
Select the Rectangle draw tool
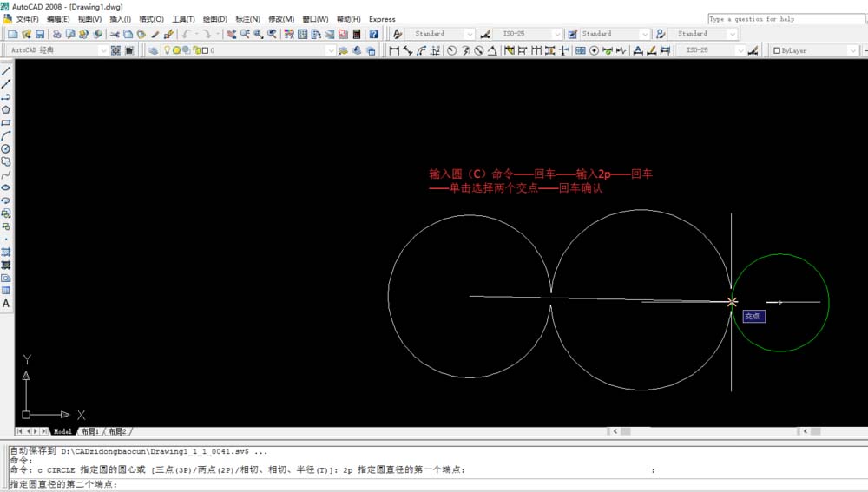click(x=6, y=123)
